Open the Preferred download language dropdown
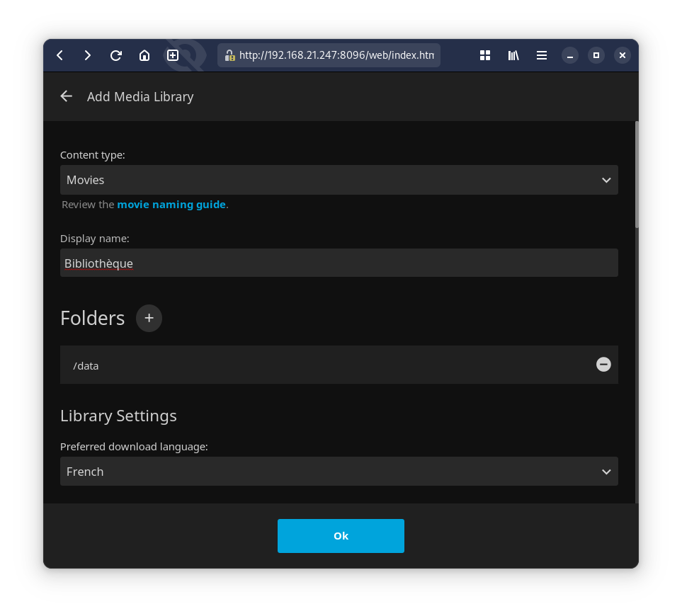 click(x=339, y=472)
